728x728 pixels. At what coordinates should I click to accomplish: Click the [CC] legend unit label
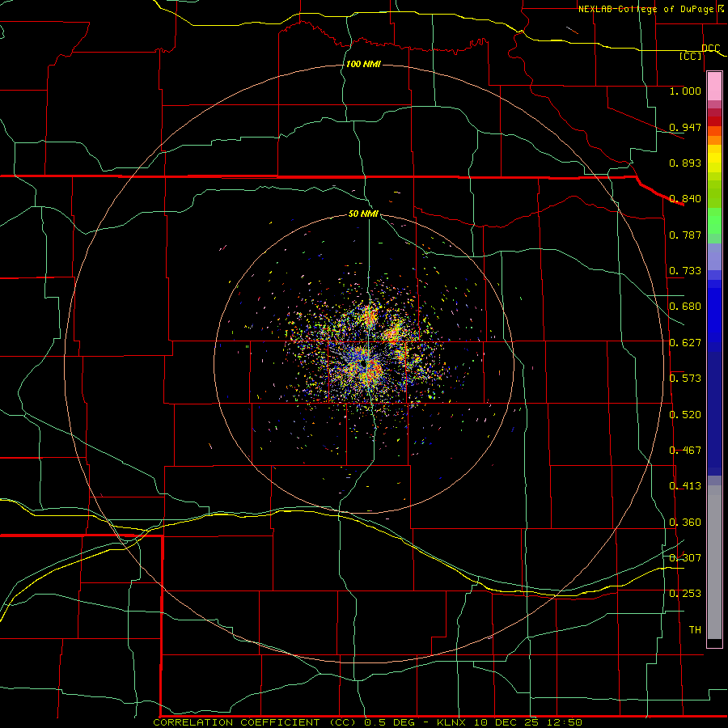[691, 56]
